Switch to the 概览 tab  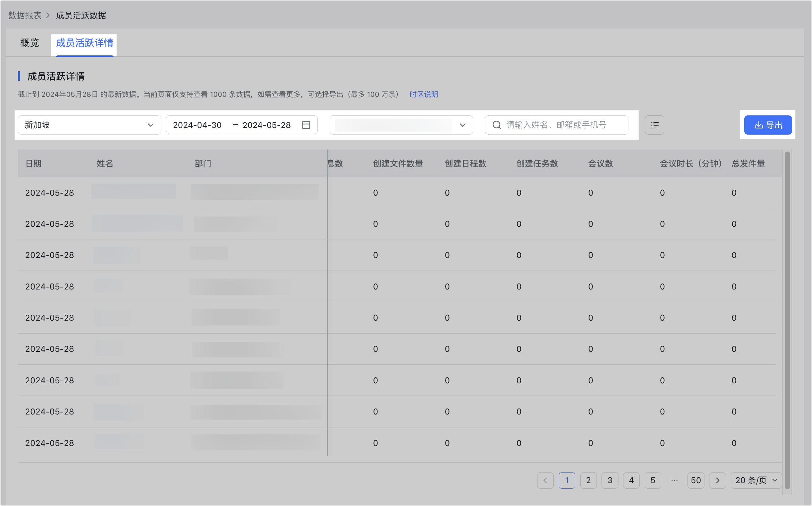click(30, 43)
